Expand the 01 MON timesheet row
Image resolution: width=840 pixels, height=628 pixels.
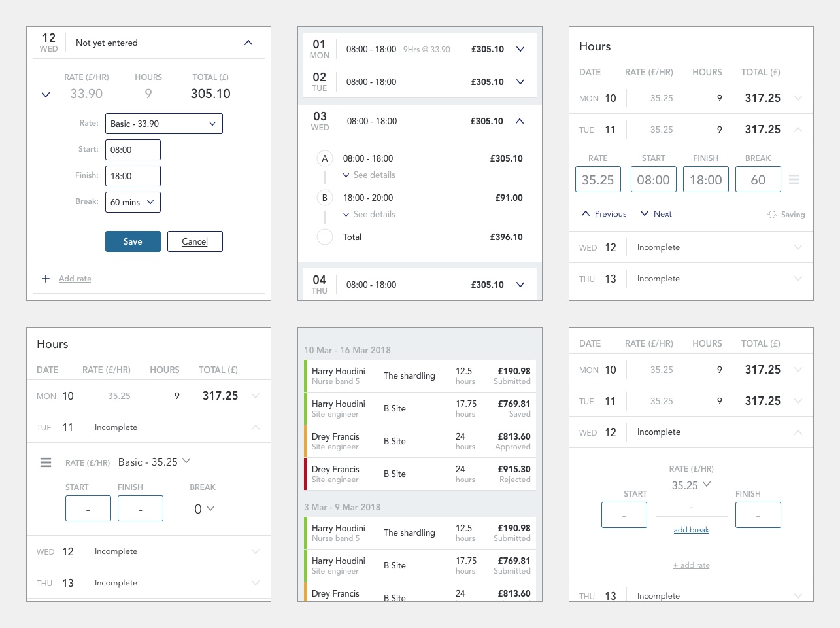[520, 49]
